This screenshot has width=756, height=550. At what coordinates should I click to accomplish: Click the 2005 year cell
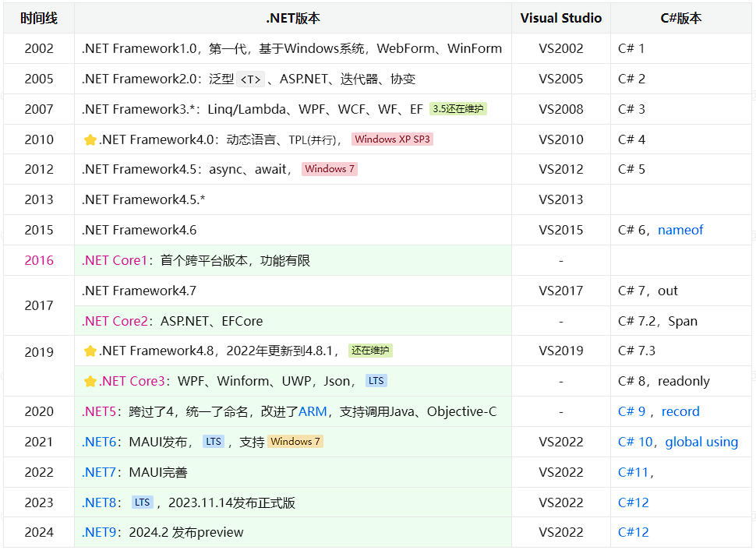pyautogui.click(x=39, y=79)
